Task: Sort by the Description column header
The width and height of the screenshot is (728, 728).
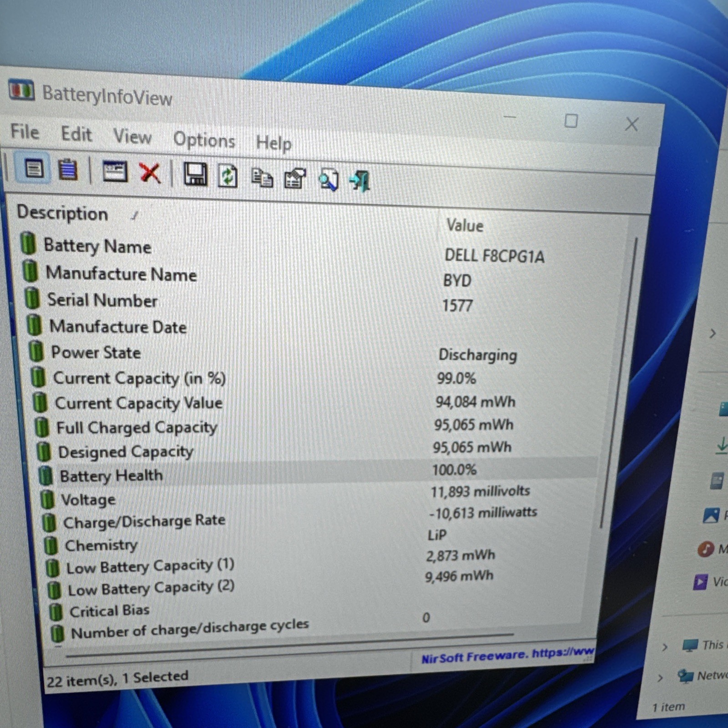Action: [62, 213]
